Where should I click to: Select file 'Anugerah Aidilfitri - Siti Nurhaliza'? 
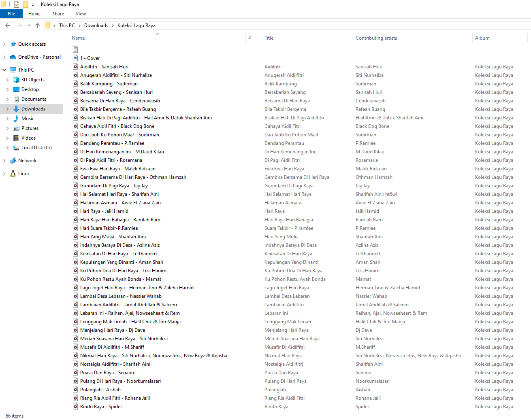(x=116, y=75)
